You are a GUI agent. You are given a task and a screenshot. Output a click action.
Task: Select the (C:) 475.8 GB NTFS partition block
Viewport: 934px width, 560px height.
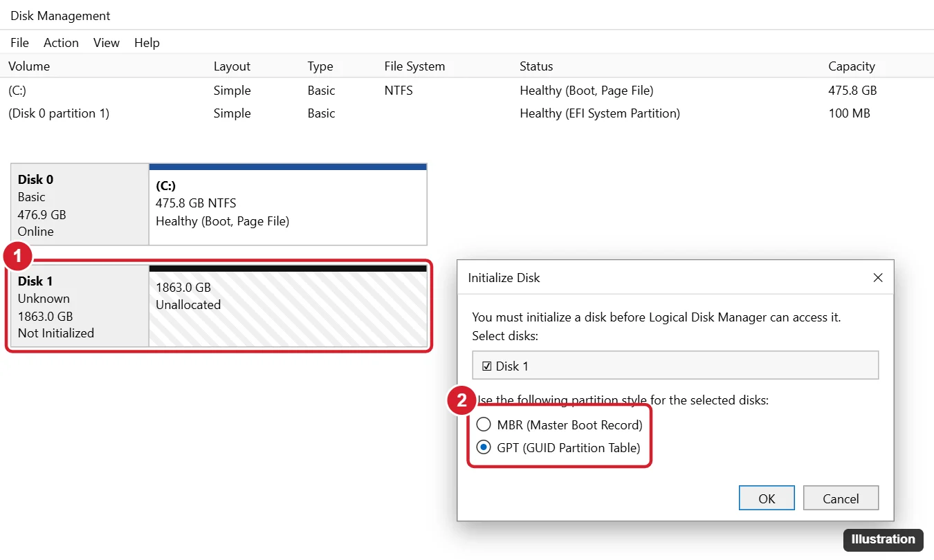coord(288,205)
